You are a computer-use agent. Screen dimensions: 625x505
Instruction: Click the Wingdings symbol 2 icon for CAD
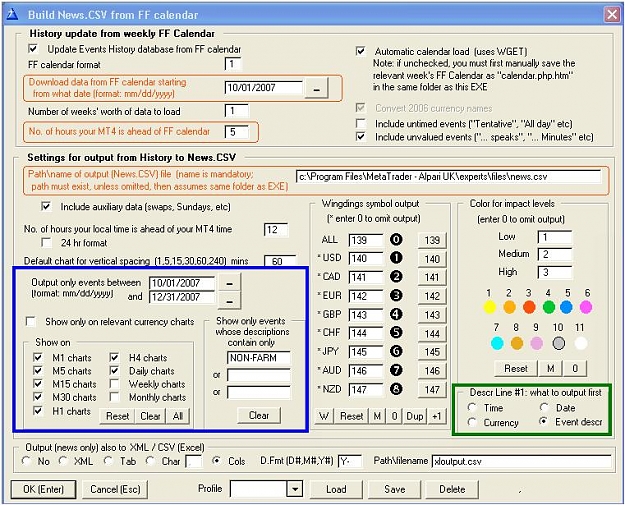click(396, 277)
